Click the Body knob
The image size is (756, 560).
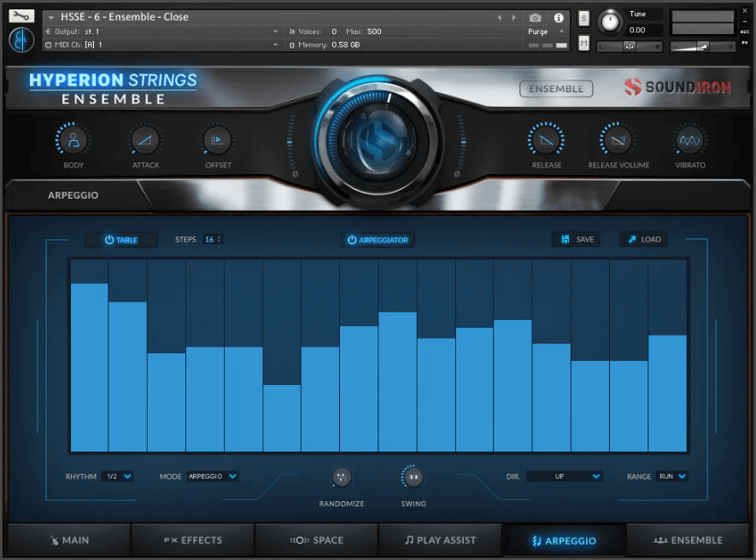tap(73, 140)
